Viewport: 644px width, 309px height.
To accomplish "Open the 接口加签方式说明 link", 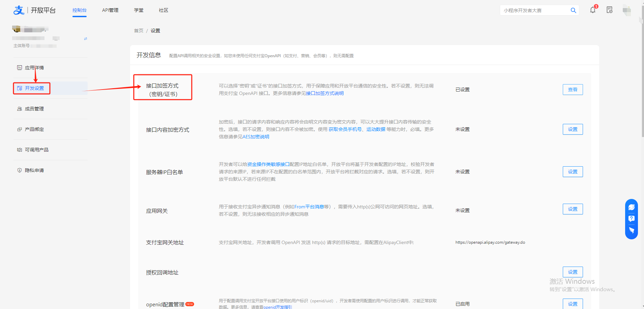I will click(x=325, y=93).
